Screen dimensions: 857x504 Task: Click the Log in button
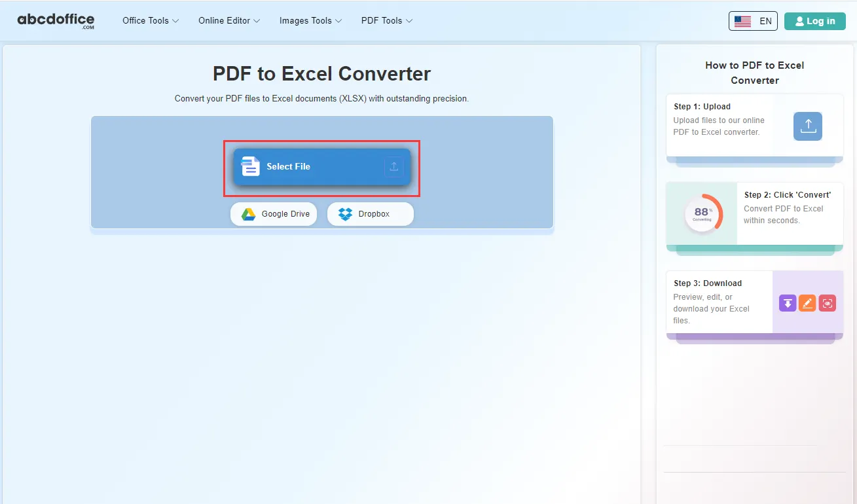pyautogui.click(x=815, y=21)
